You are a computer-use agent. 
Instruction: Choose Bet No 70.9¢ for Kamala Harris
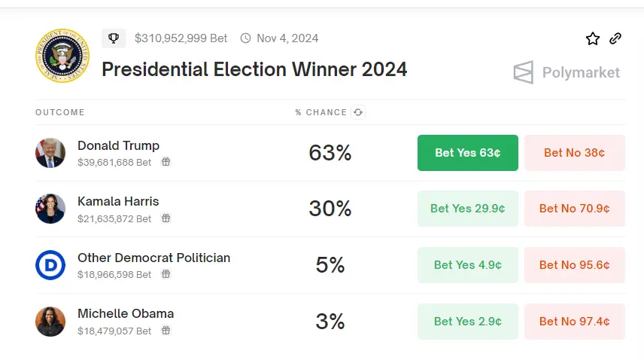574,209
